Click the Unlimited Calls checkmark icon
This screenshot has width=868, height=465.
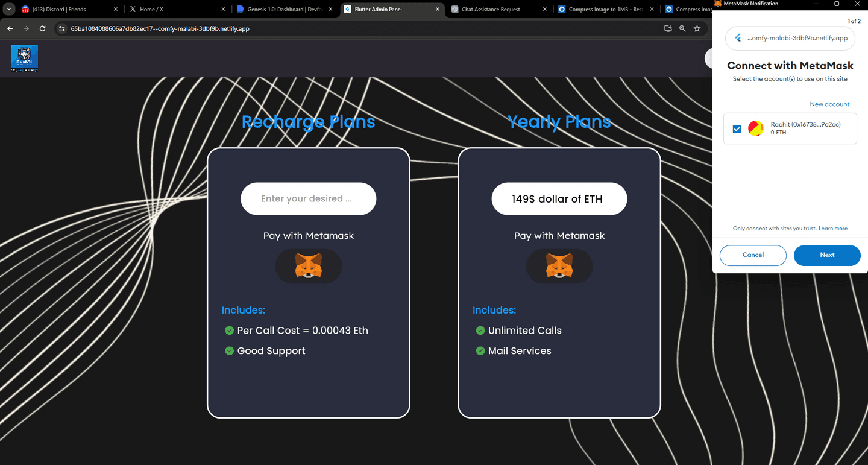480,331
